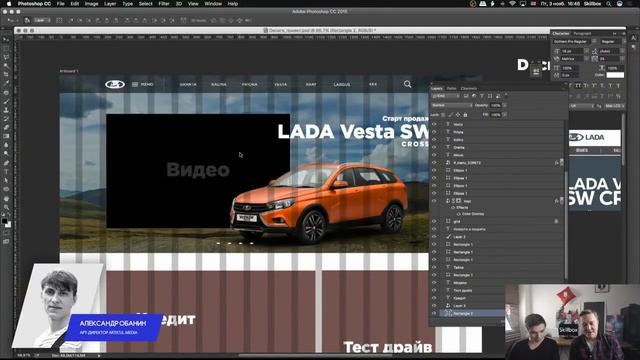
Task: Select the Healing Brush tool
Action: [6, 93]
